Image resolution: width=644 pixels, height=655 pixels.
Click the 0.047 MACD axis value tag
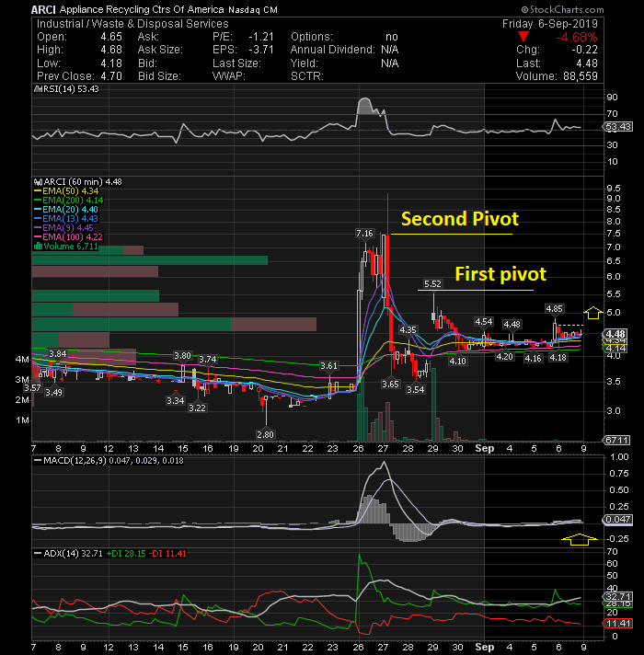[x=618, y=519]
